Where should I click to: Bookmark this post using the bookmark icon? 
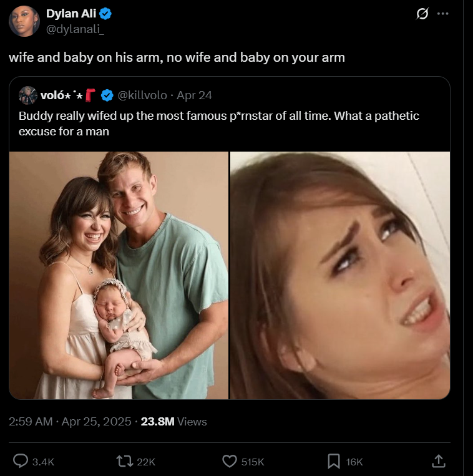pyautogui.click(x=334, y=461)
